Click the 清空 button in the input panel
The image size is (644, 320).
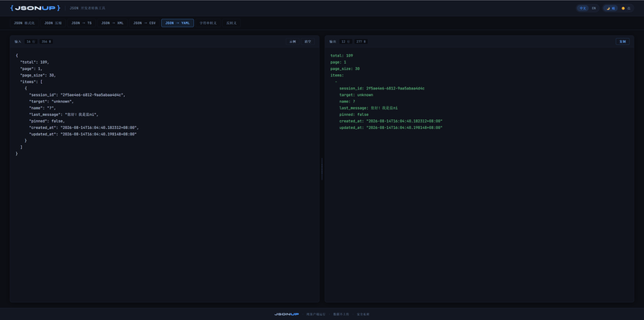coord(308,42)
